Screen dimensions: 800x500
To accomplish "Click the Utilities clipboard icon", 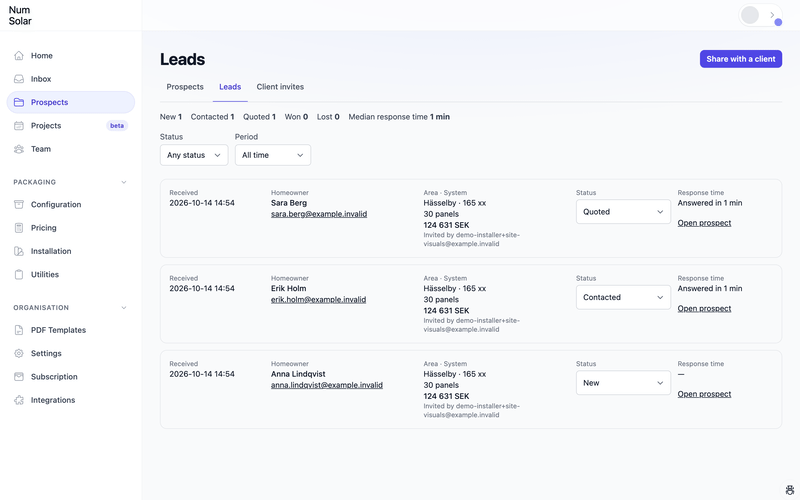I will pyautogui.click(x=19, y=274).
